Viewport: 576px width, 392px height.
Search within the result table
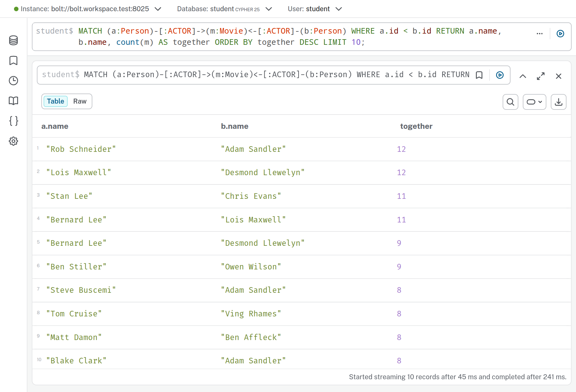pyautogui.click(x=510, y=102)
